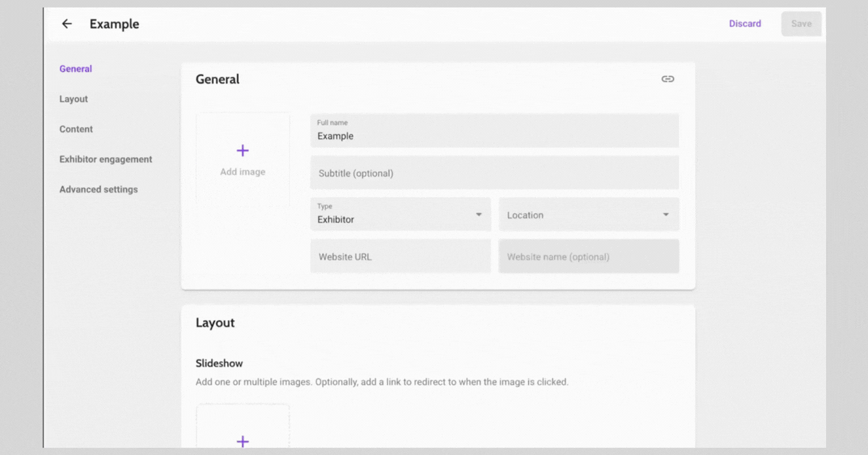This screenshot has height=455, width=868.
Task: Click the plus icon to add profile image
Action: point(243,151)
